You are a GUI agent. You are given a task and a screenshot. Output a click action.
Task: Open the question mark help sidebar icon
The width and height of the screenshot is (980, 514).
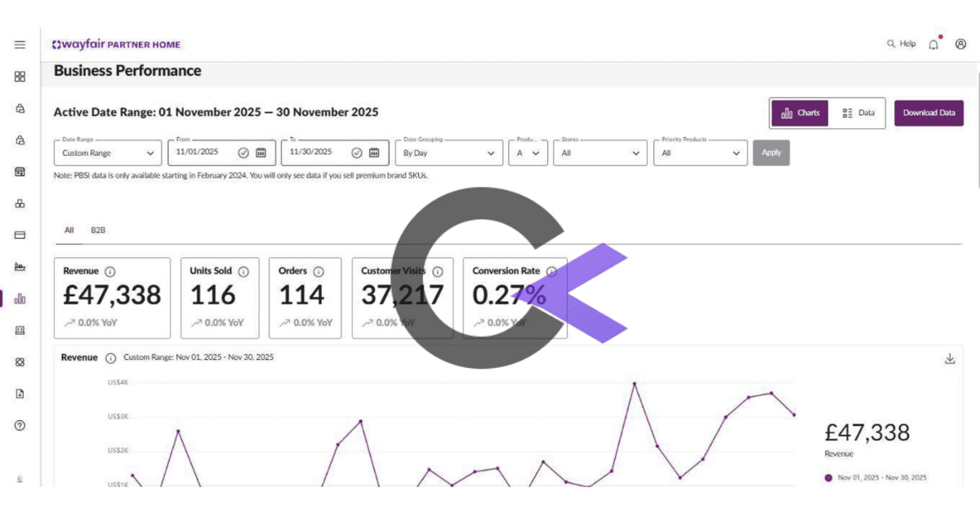[20, 425]
